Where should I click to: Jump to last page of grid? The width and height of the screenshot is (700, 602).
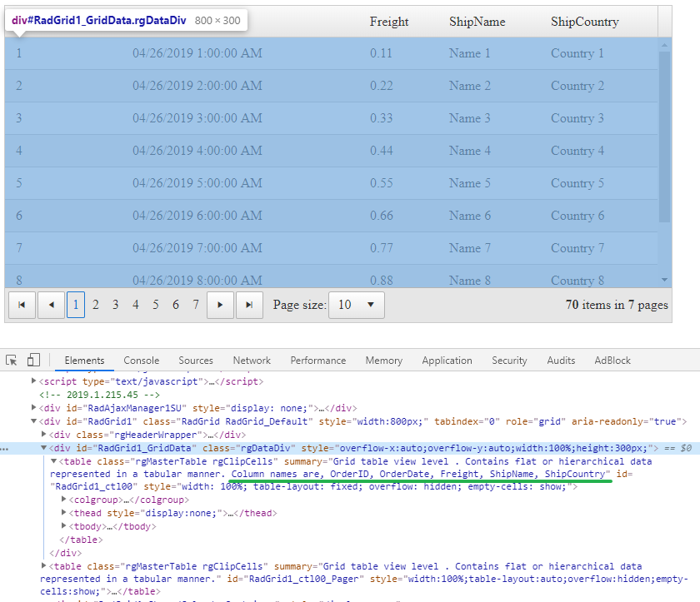coord(249,306)
